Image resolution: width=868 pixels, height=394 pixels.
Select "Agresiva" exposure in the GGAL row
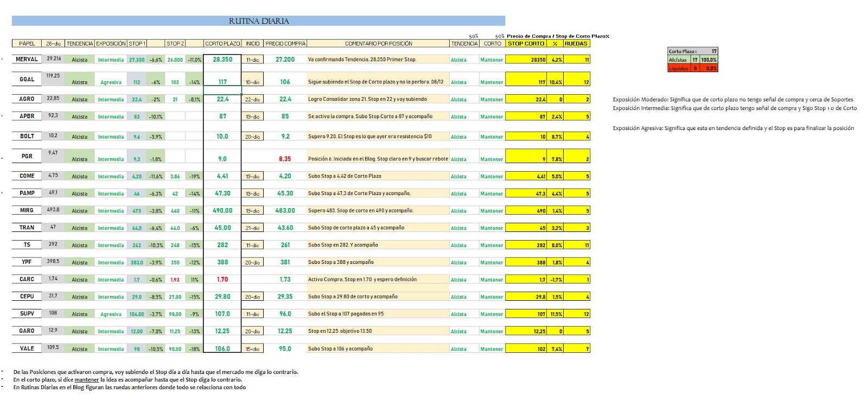(111, 82)
